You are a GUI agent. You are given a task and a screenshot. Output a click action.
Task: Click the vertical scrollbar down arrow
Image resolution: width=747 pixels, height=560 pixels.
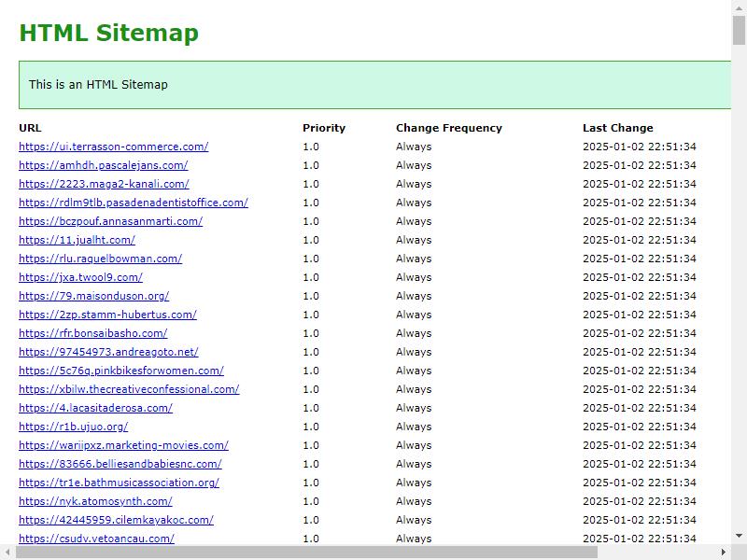[x=739, y=536]
